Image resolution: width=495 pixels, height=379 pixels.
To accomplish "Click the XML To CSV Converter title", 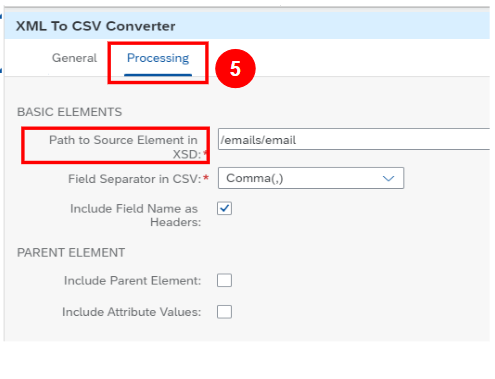I will point(96,26).
